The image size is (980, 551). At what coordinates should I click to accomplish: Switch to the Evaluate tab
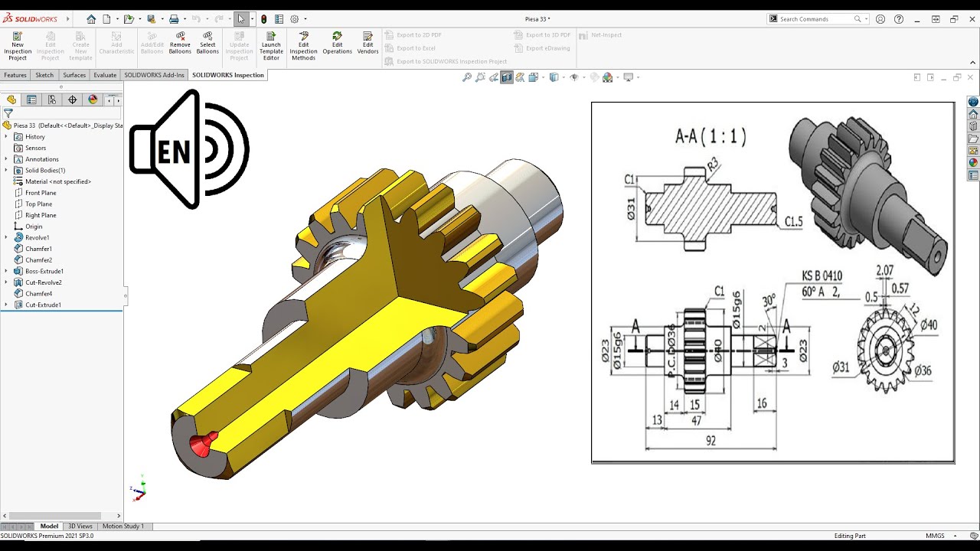pyautogui.click(x=105, y=75)
